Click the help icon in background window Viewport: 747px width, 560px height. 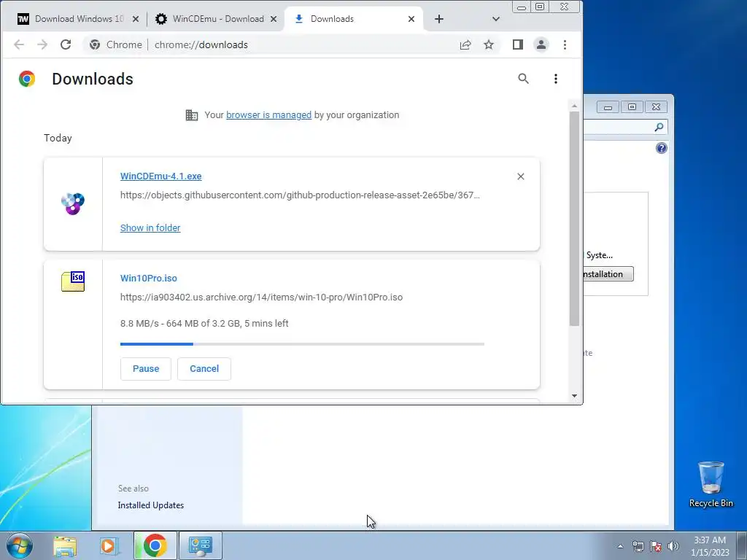[x=662, y=148]
